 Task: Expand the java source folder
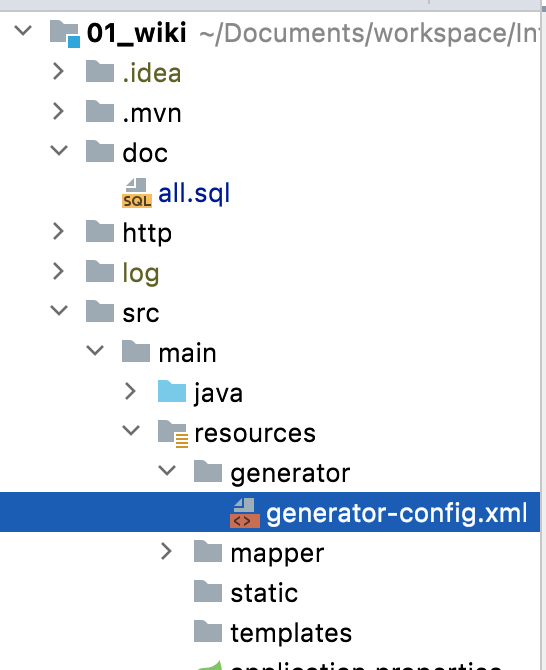(130, 391)
